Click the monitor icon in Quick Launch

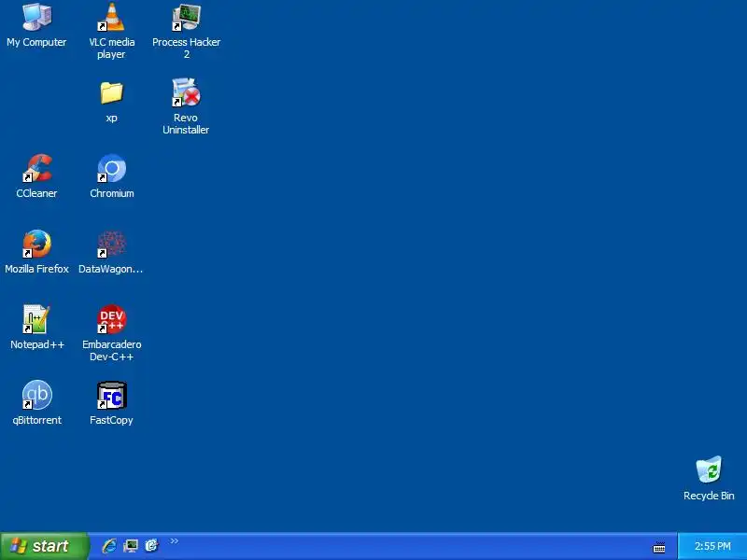click(131, 546)
